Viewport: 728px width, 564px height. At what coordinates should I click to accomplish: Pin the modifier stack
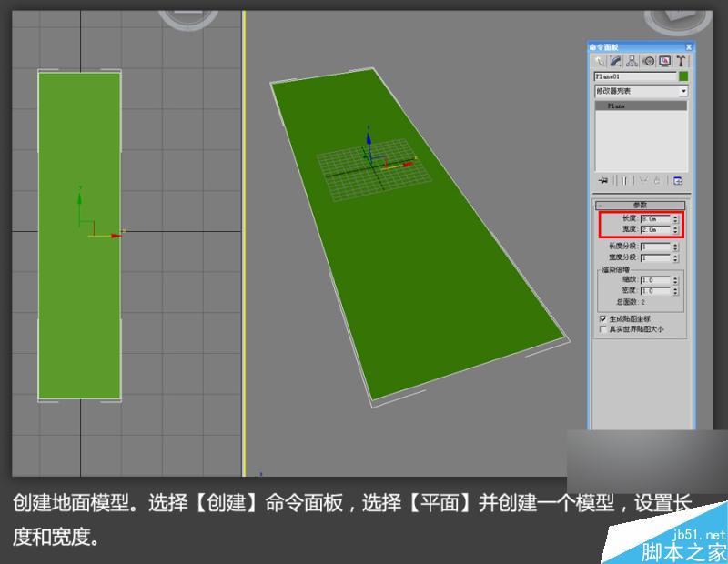point(602,178)
